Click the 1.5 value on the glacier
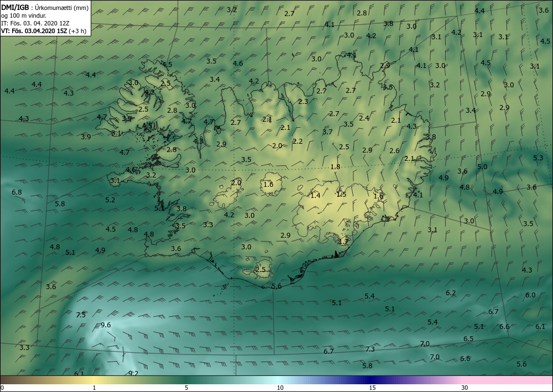Image resolution: width=553 pixels, height=392 pixels. pyautogui.click(x=341, y=194)
